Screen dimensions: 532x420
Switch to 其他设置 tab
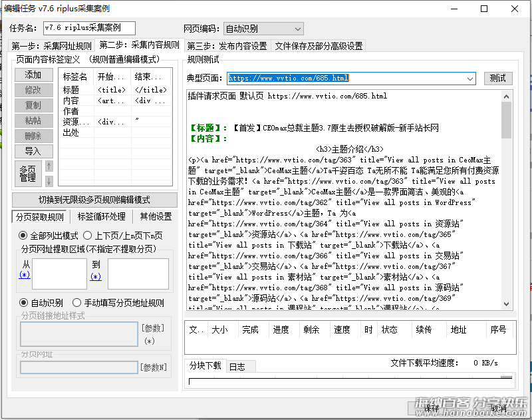[156, 216]
